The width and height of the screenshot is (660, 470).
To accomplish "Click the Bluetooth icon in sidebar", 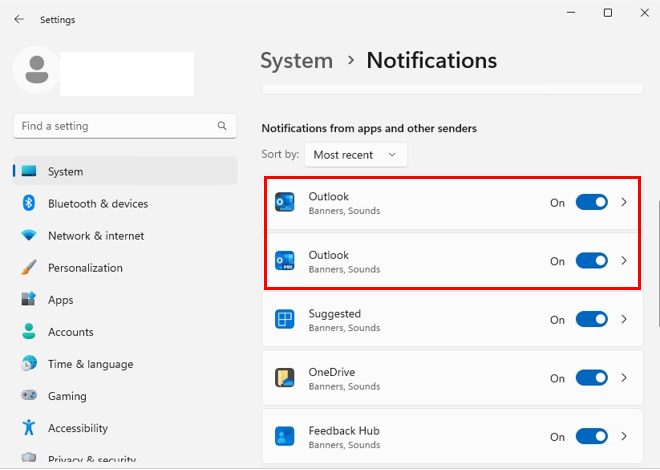I will [x=29, y=203].
